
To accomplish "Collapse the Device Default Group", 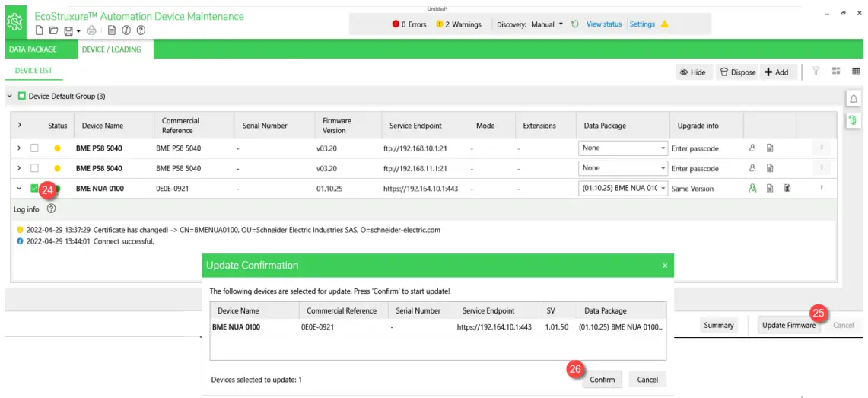I will (x=10, y=97).
